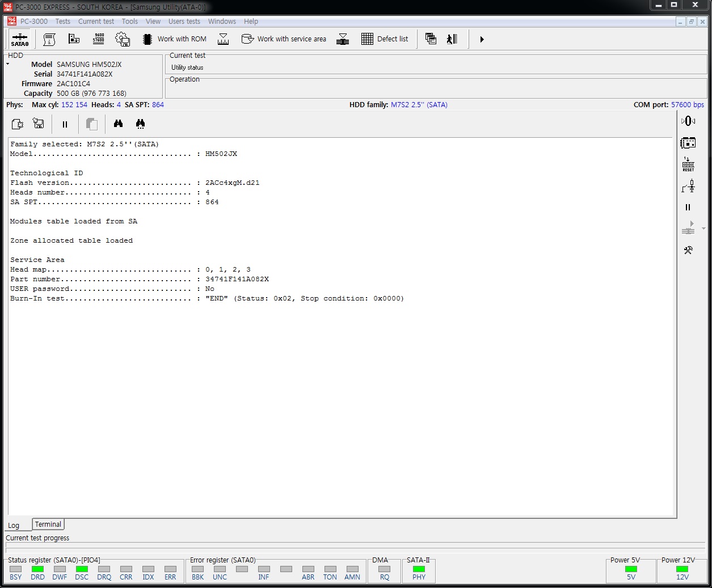Click the ROM chip icon
This screenshot has width=712, height=588.
[147, 39]
